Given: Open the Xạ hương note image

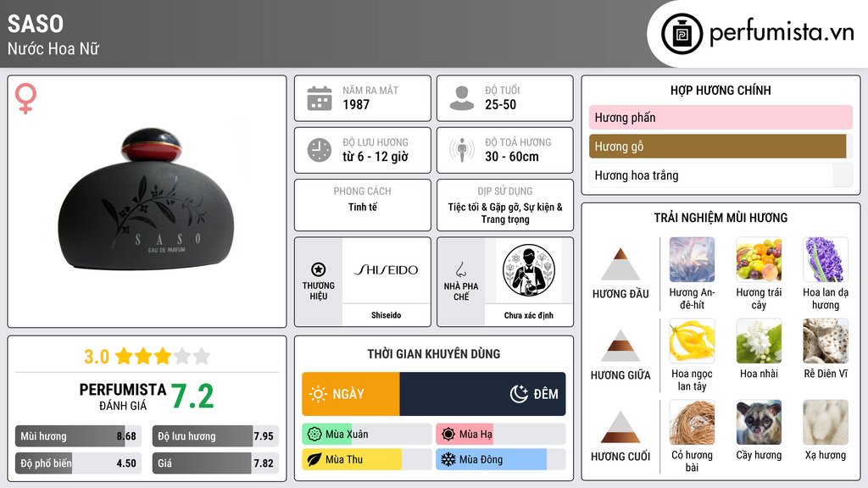Looking at the screenshot, I should click(x=826, y=422).
